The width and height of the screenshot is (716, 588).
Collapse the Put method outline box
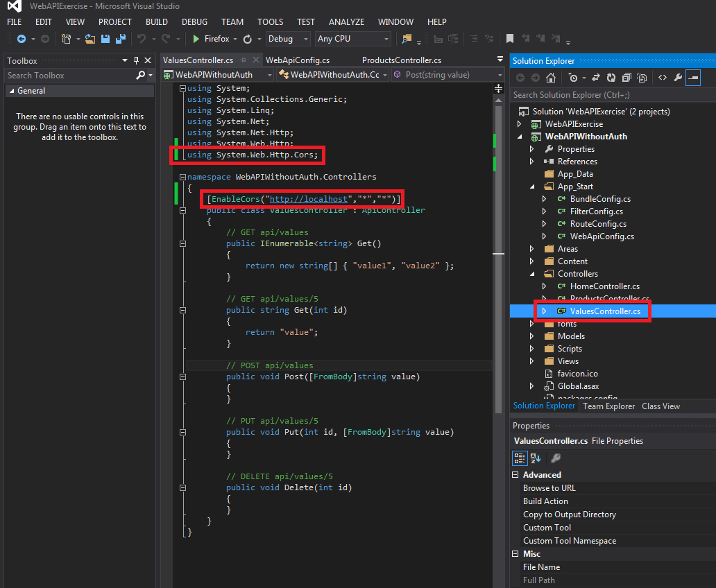coord(182,432)
